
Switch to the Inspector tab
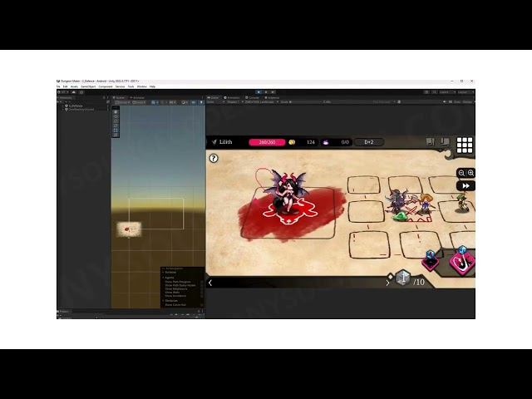point(273,98)
